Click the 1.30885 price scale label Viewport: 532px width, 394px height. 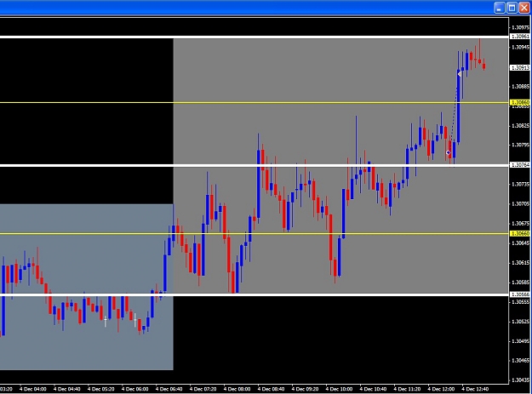pos(520,87)
